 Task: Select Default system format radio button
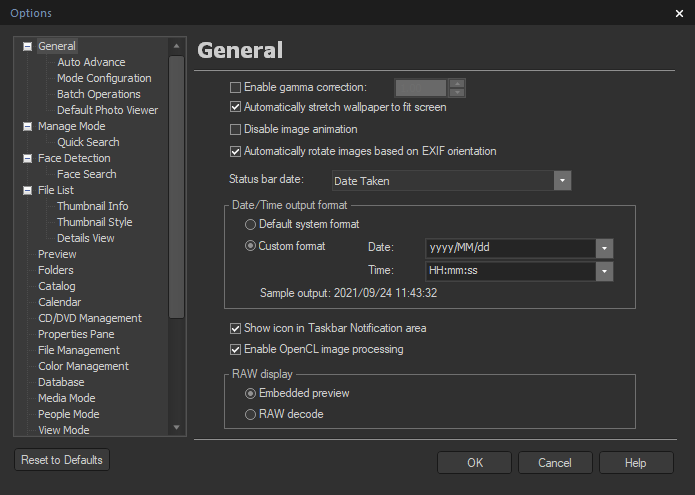250,225
